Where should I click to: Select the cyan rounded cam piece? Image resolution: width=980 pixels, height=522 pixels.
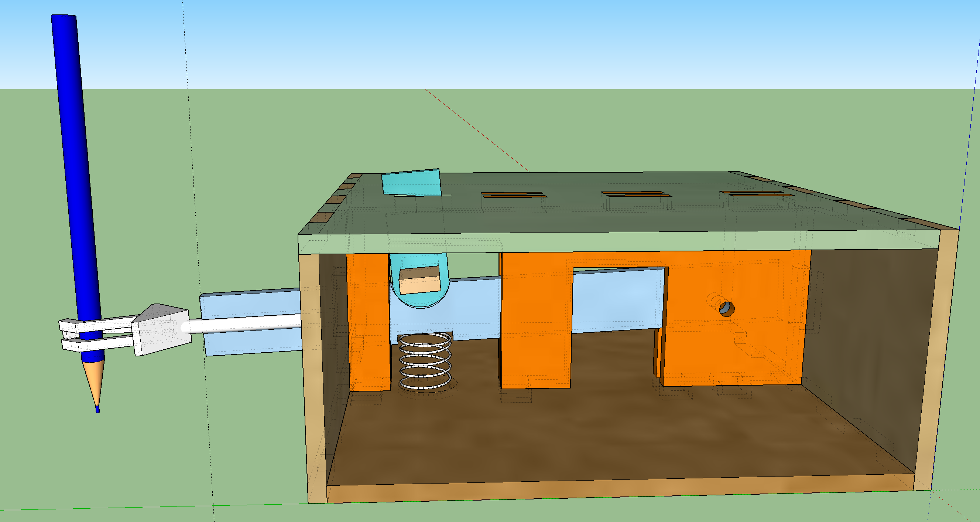click(418, 301)
